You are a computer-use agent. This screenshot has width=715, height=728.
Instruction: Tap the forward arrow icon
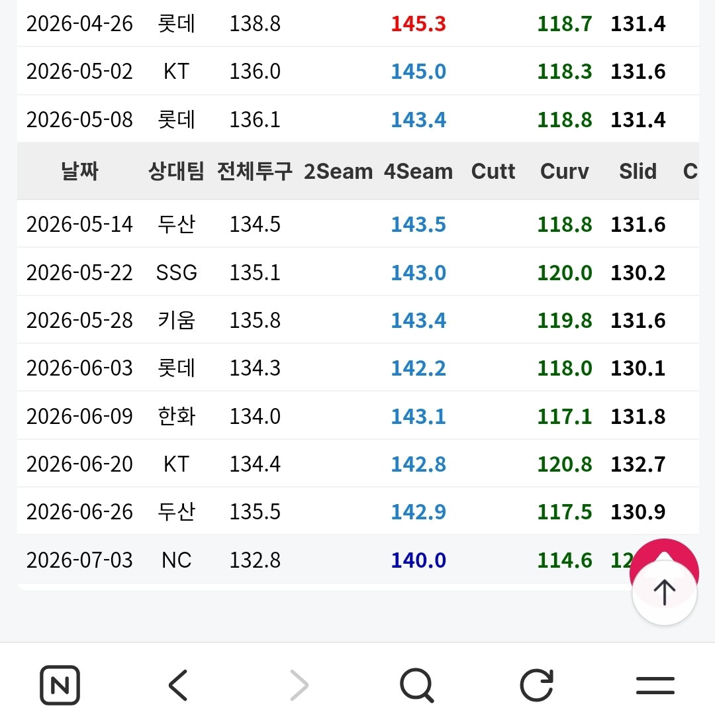pyautogui.click(x=299, y=685)
